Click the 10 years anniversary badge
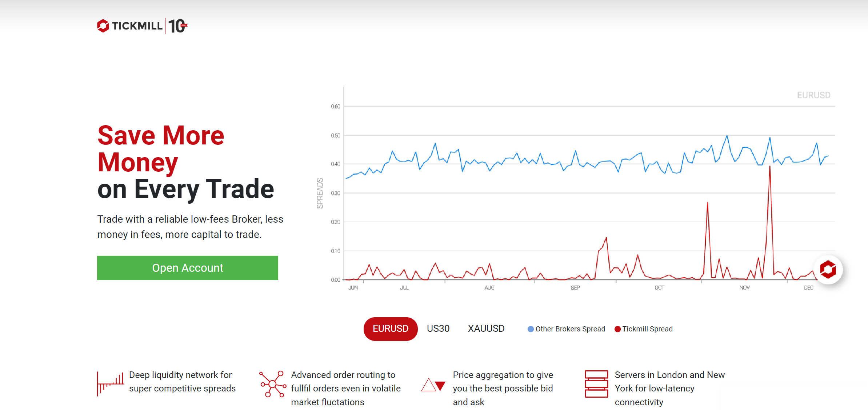Image resolution: width=868 pixels, height=410 pixels. tap(177, 26)
